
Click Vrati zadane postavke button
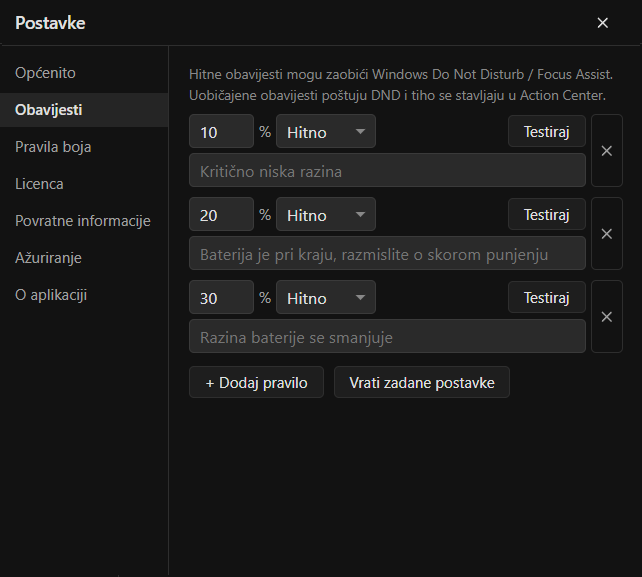pos(422,382)
